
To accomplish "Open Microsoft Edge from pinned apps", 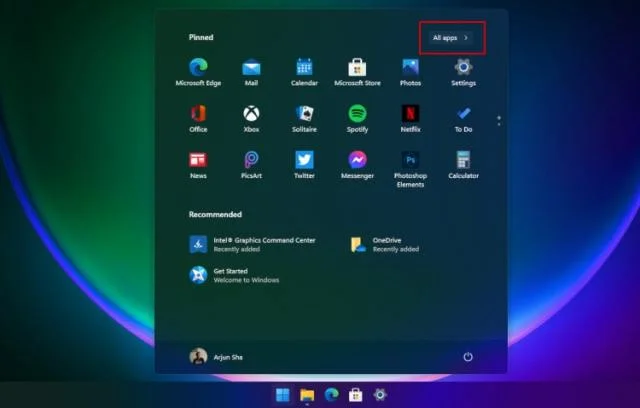I will 198,73.
